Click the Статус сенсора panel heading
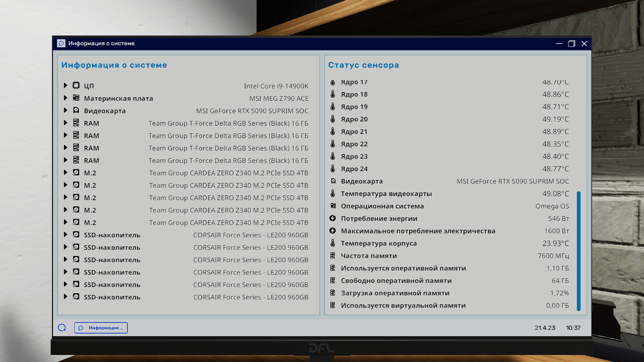This screenshot has width=644, height=362. tap(364, 65)
